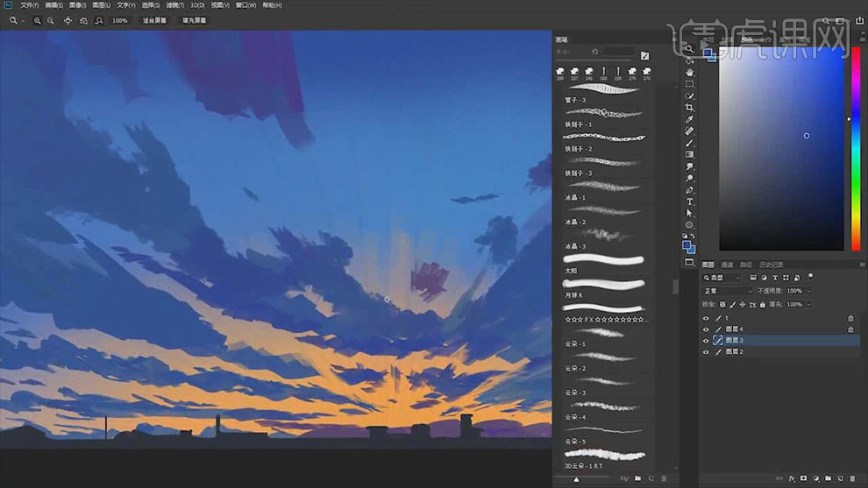Open the 图像 menu
The height and width of the screenshot is (488, 868).
tap(77, 5)
